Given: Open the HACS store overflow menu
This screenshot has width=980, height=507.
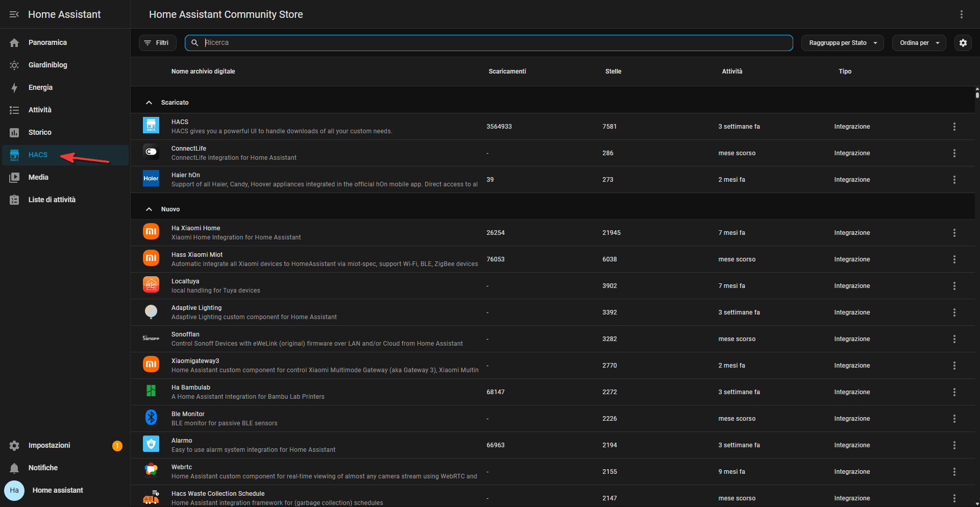Looking at the screenshot, I should 961,14.
